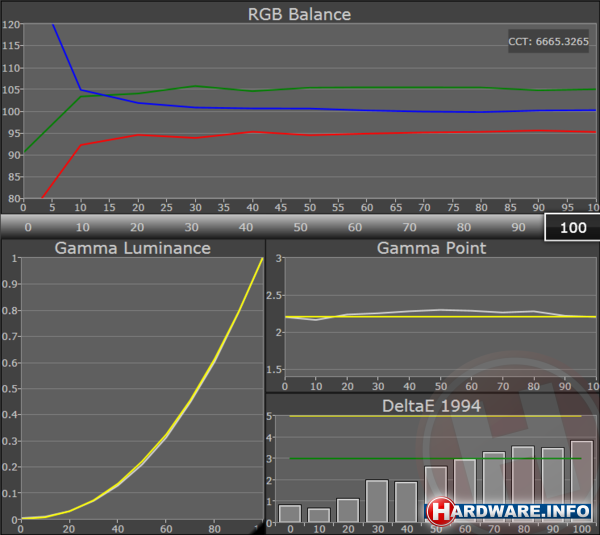Click the Gamma Point chart heading
Image resolution: width=600 pixels, height=535 pixels.
point(431,248)
